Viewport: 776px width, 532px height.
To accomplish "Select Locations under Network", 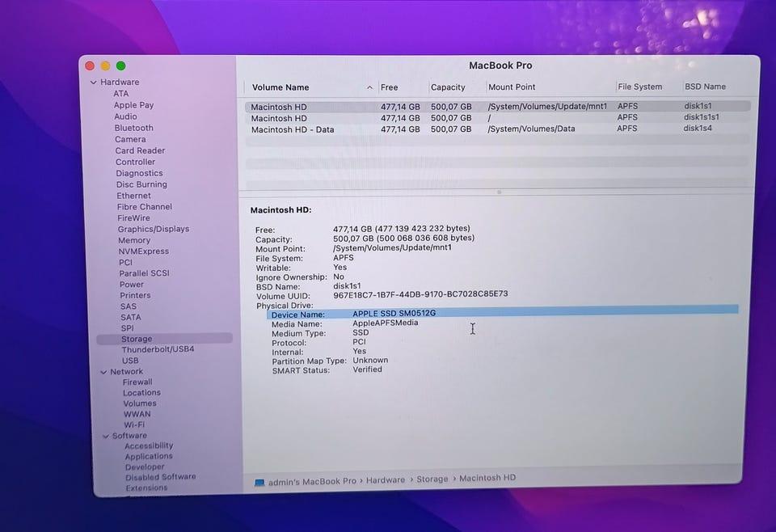I will 141,393.
